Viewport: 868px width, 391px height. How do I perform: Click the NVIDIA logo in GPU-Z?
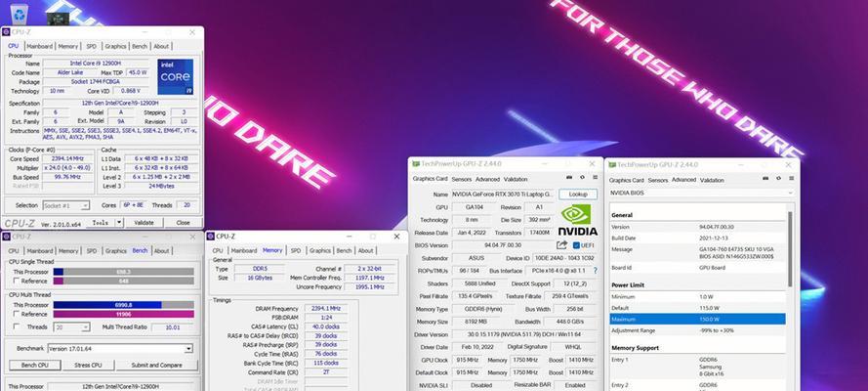tap(577, 220)
